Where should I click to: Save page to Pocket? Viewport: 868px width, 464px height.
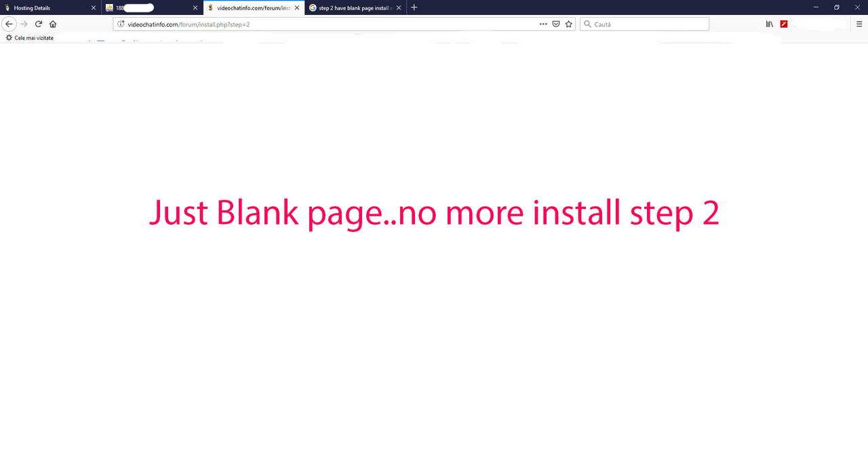click(x=556, y=24)
